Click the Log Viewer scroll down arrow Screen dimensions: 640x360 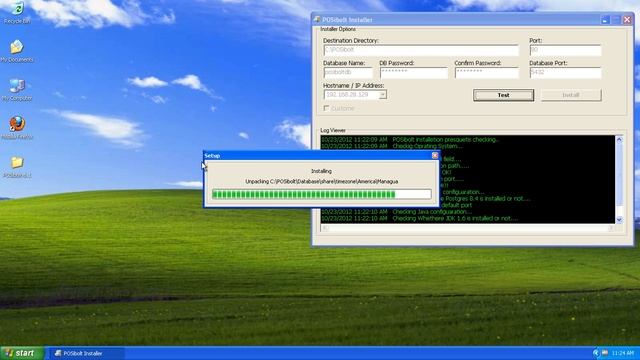tap(619, 220)
